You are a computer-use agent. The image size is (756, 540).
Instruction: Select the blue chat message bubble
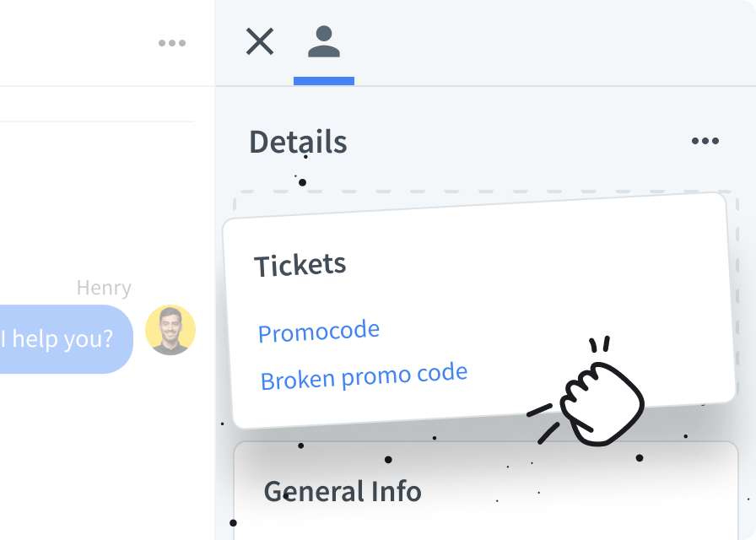(66, 339)
